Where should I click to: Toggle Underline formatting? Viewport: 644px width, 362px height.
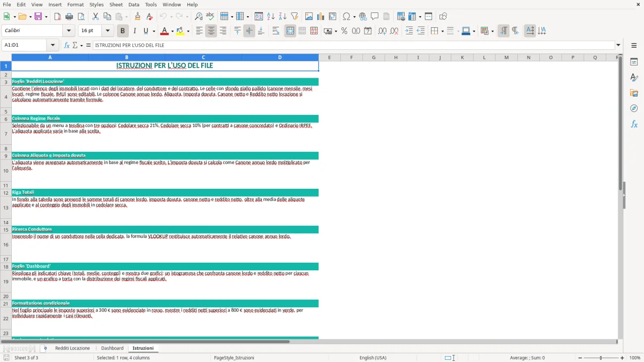[x=145, y=31]
